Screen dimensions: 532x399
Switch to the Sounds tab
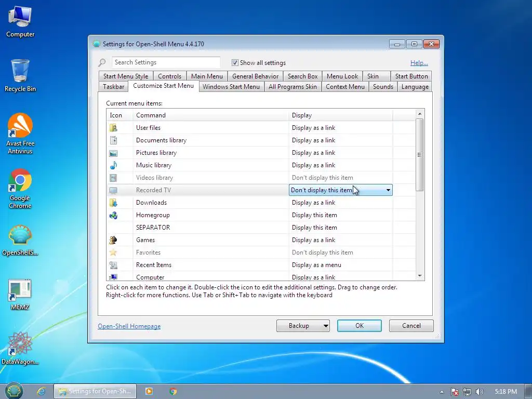383,87
